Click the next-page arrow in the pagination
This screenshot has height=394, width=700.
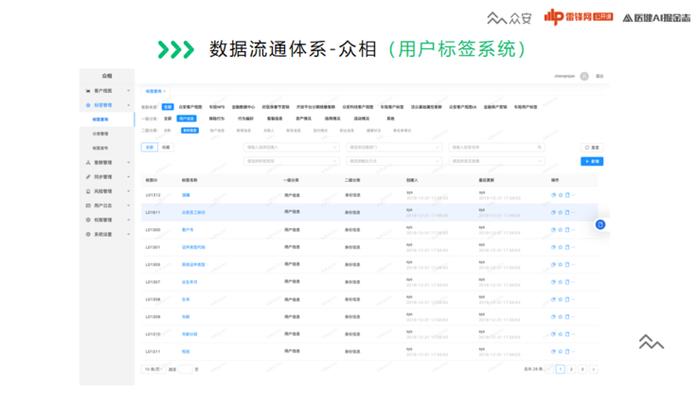(593, 369)
